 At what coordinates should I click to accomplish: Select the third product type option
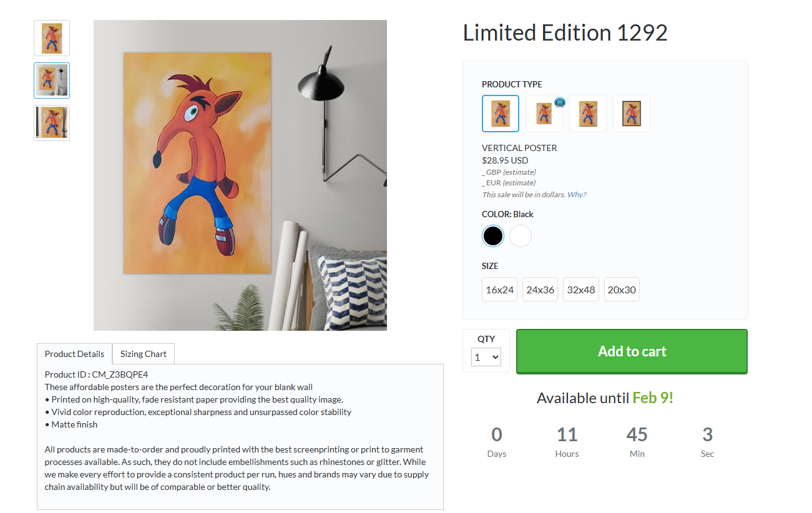(x=587, y=114)
